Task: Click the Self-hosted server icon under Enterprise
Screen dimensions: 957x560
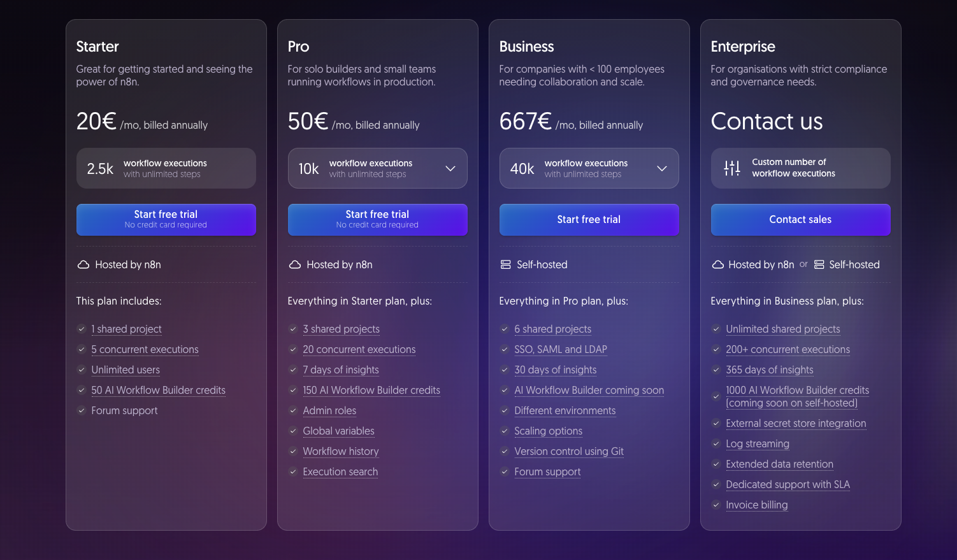Action: coord(819,264)
